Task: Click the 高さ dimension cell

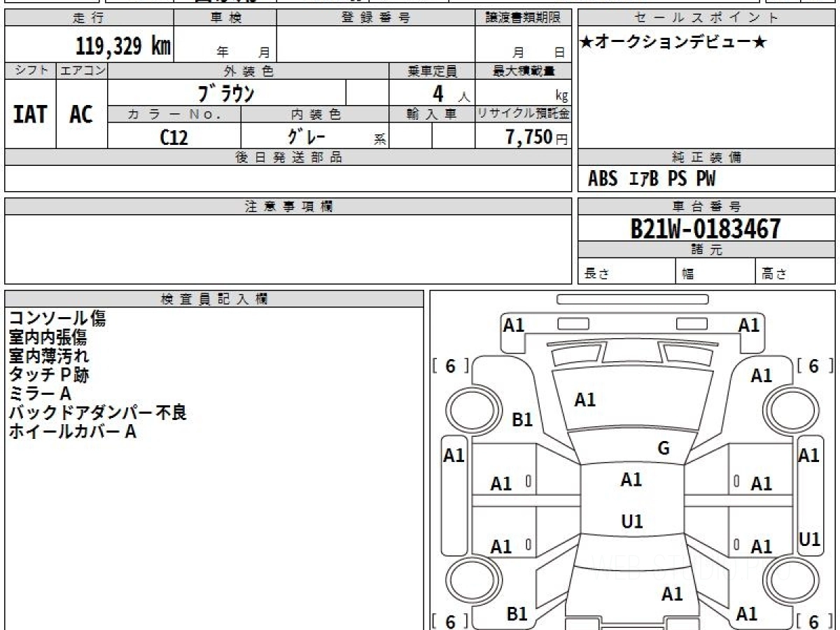Action: point(795,272)
